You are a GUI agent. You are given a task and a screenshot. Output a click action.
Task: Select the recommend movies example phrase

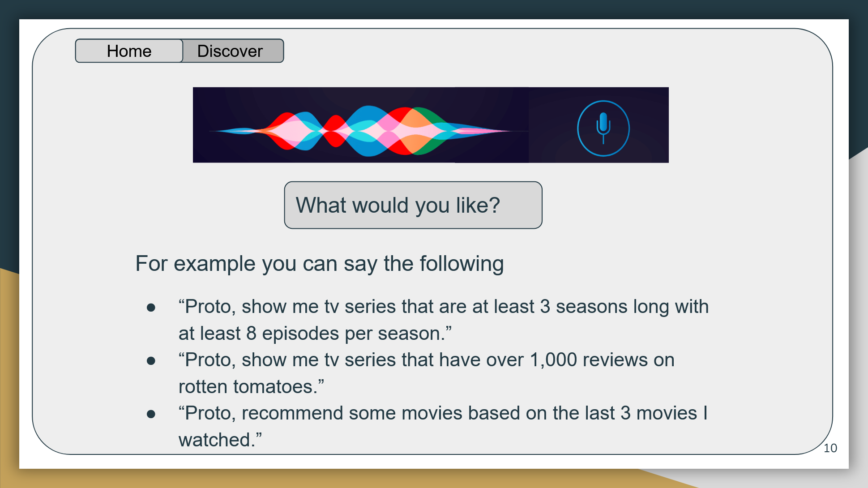tap(443, 426)
